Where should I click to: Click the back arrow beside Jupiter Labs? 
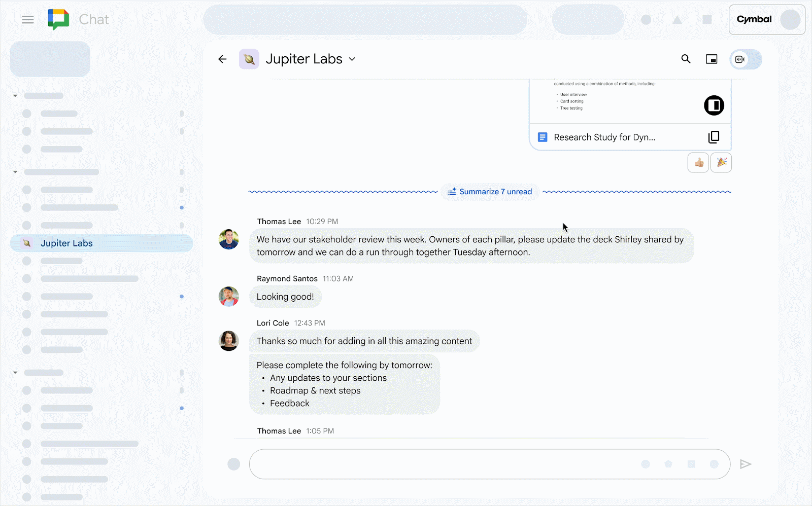[x=222, y=59]
